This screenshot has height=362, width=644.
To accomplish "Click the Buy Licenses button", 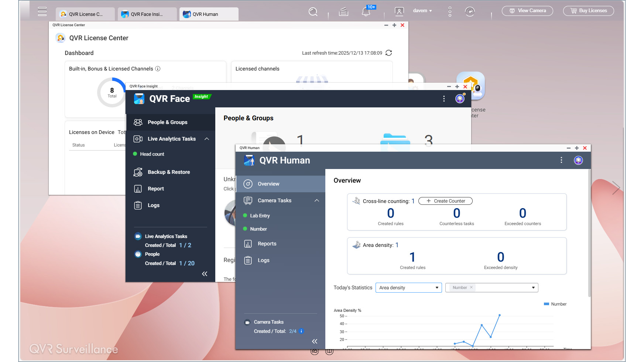I will 588,11.
